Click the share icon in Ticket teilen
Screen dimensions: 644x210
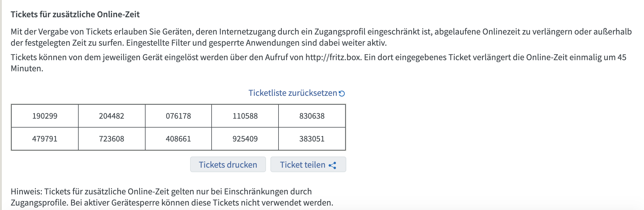coord(332,165)
